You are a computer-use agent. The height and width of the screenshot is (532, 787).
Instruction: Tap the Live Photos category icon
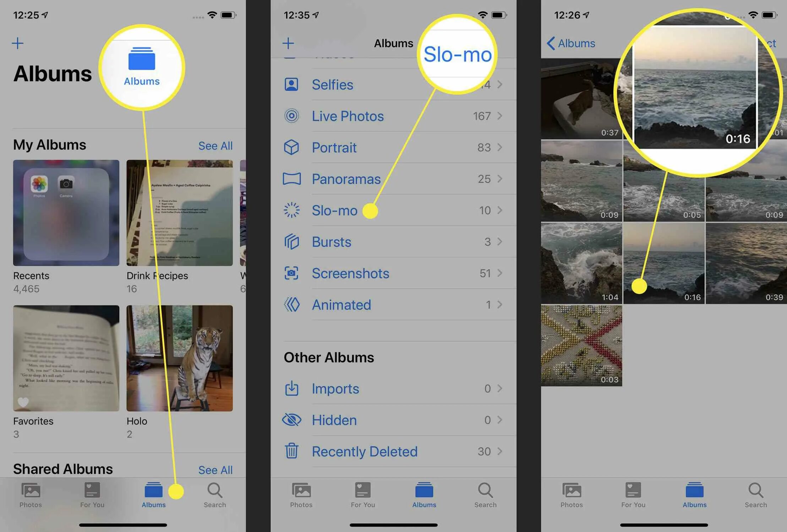293,116
